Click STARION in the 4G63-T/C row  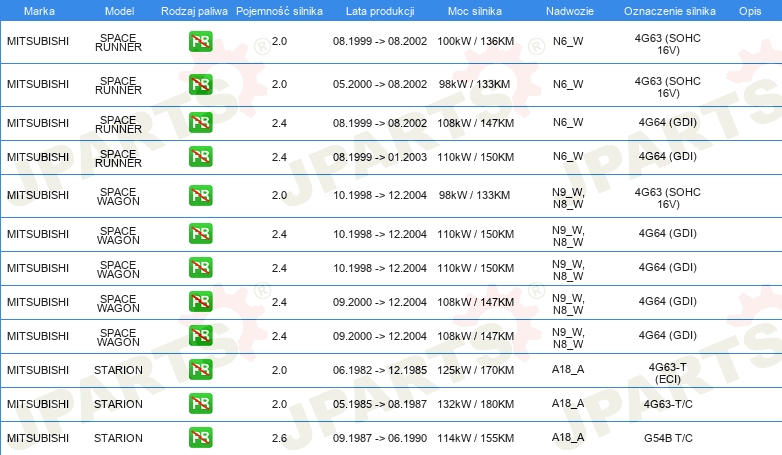point(118,404)
